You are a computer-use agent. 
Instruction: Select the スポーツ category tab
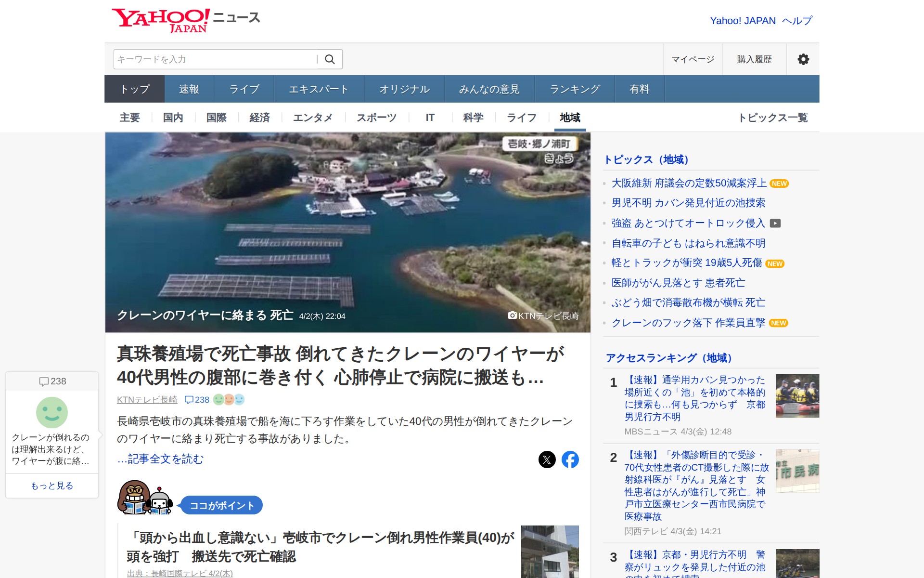(x=376, y=118)
